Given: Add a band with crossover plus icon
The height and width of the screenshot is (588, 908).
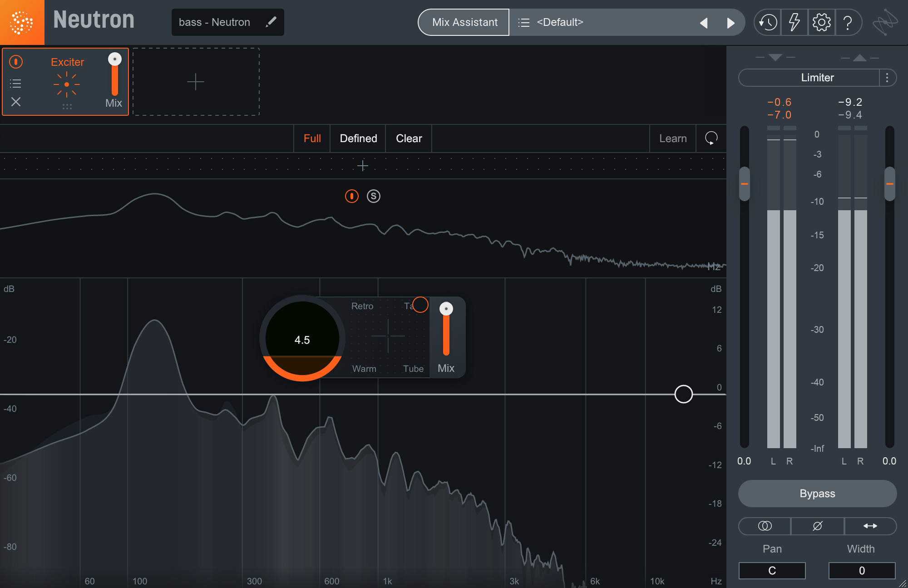Looking at the screenshot, I should pyautogui.click(x=362, y=166).
